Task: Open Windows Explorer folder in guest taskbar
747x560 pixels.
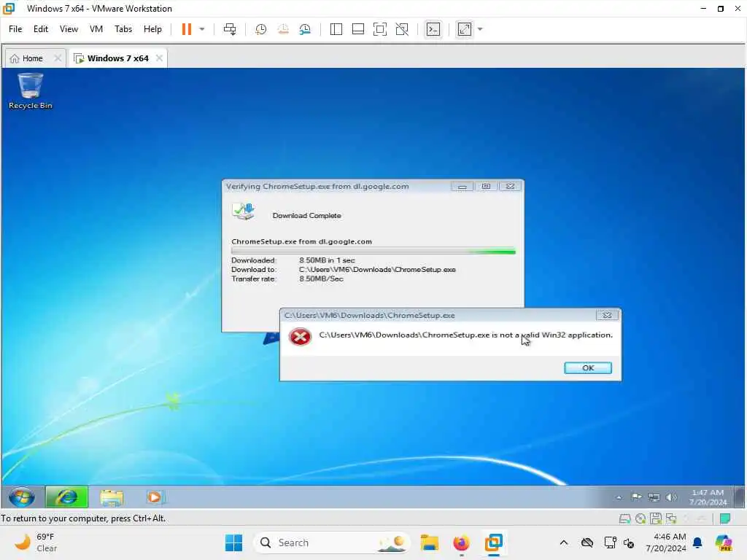Action: point(112,497)
